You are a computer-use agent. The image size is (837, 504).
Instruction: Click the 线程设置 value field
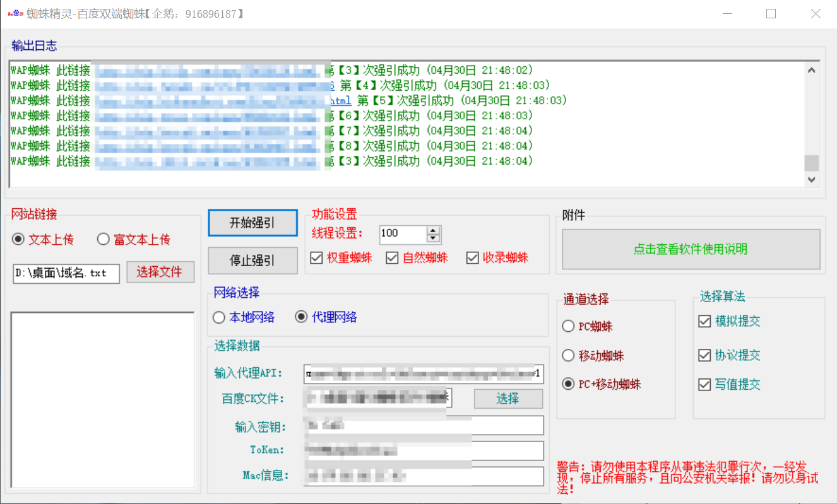(403, 235)
